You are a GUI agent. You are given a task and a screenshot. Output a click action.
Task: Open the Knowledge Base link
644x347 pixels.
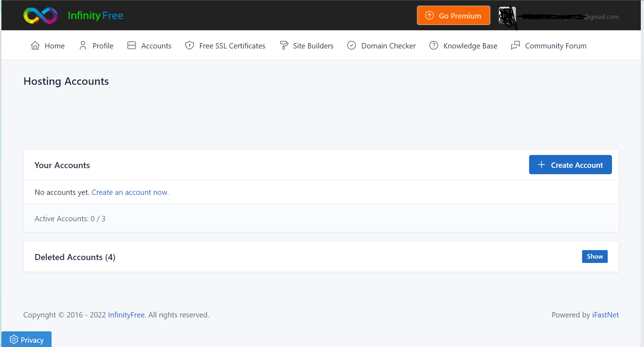tap(463, 46)
